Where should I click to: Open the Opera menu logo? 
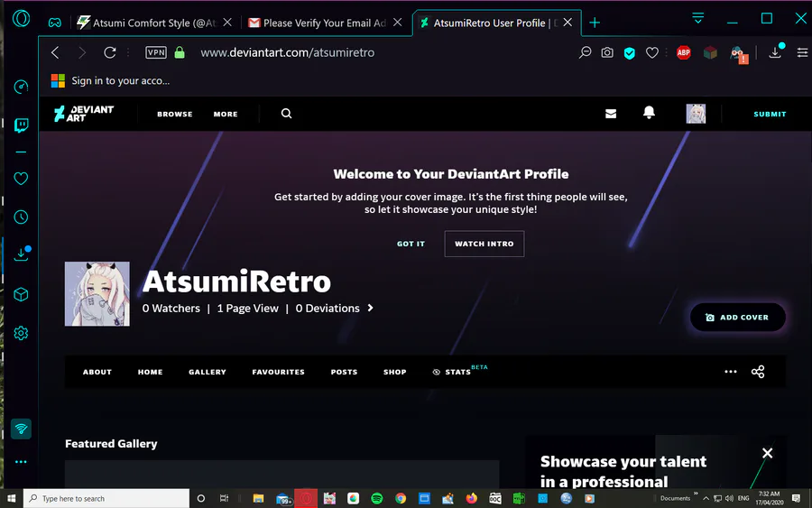(x=22, y=19)
